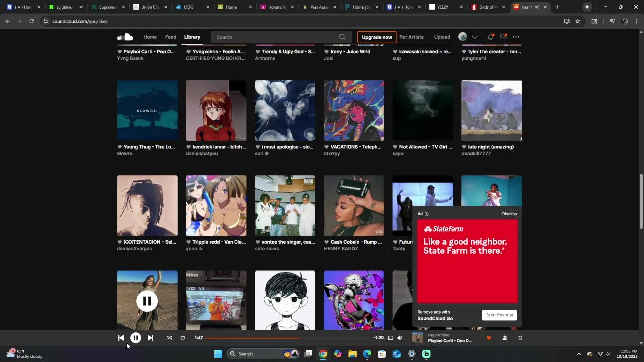Toggle repeat in the player
The width and height of the screenshot is (644, 362).
click(183, 338)
